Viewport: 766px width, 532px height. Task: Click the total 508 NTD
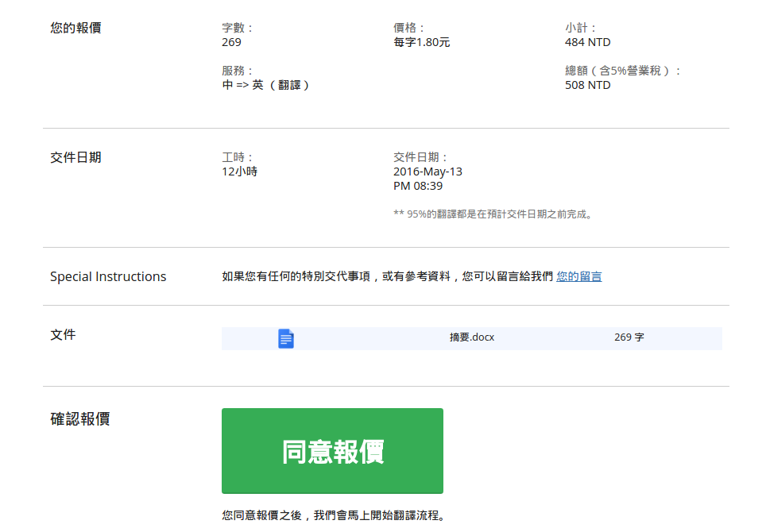click(x=588, y=85)
